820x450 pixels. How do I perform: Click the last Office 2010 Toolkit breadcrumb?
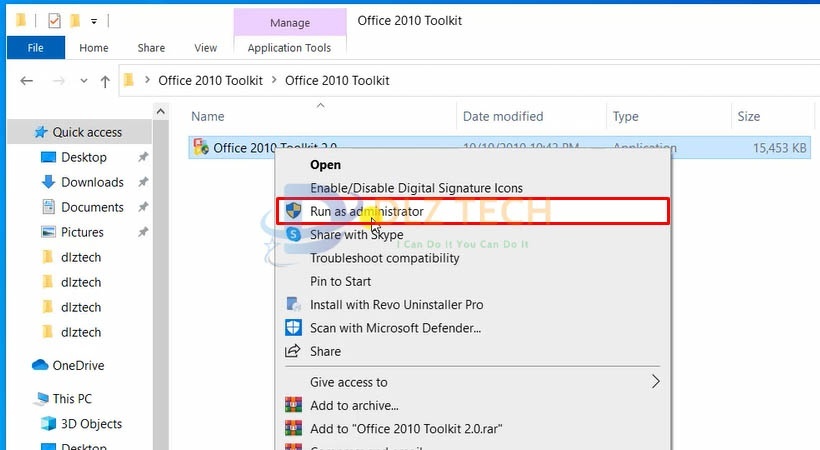337,81
